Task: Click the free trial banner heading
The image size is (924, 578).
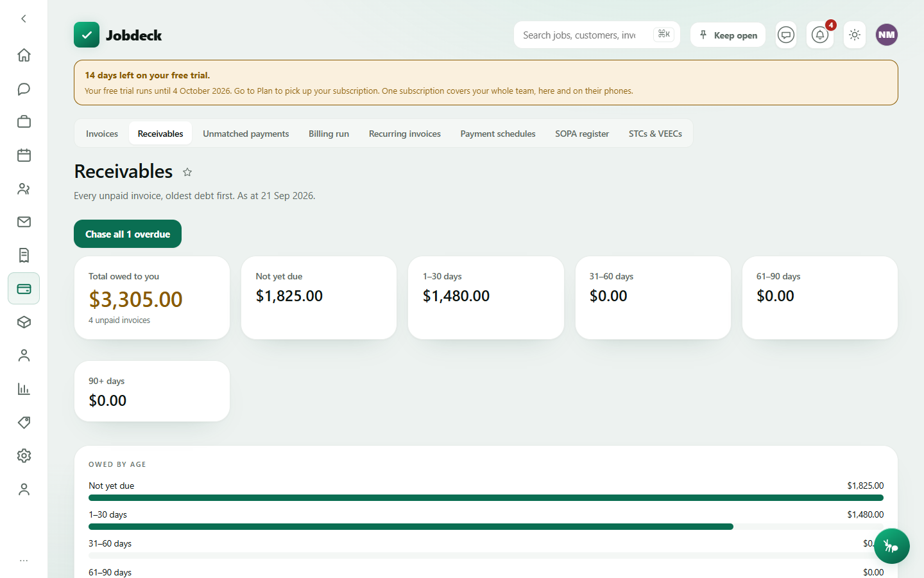Action: click(148, 75)
